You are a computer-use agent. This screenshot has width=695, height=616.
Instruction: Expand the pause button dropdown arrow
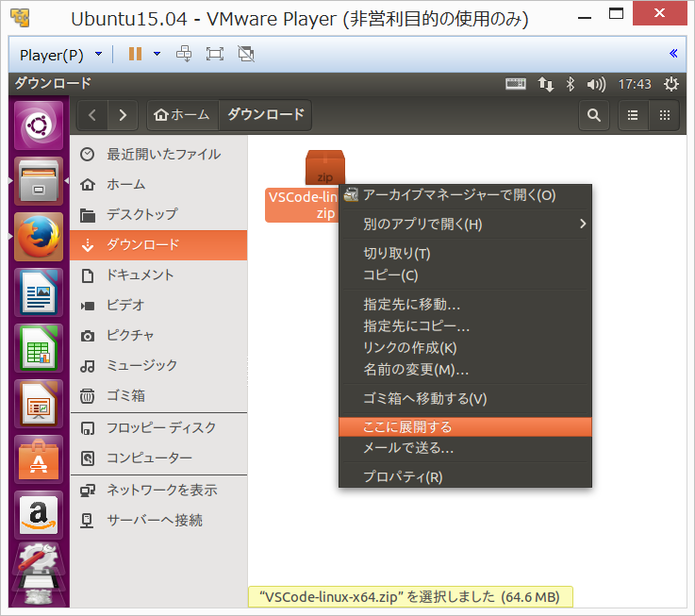157,54
